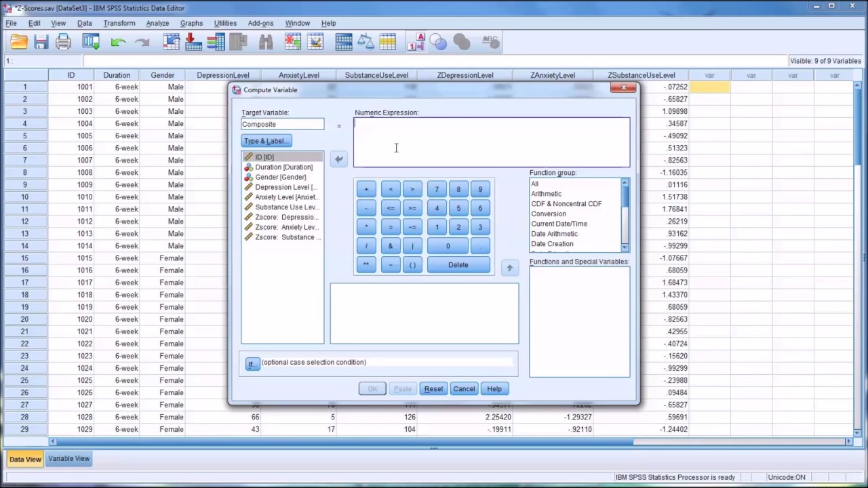The image size is (868, 488).
Task: Select row 15 header in the data grid
Action: click(x=25, y=258)
